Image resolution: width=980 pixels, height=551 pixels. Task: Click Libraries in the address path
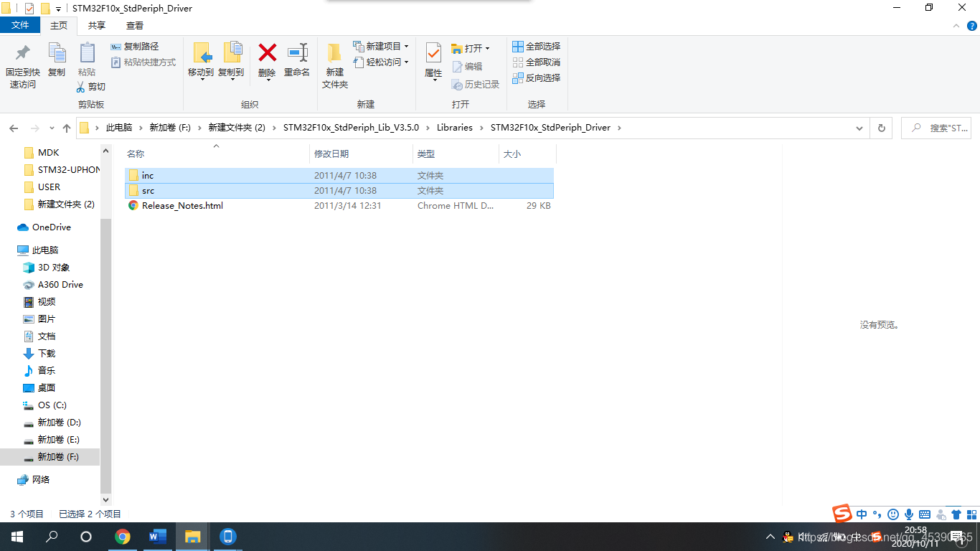tap(455, 128)
